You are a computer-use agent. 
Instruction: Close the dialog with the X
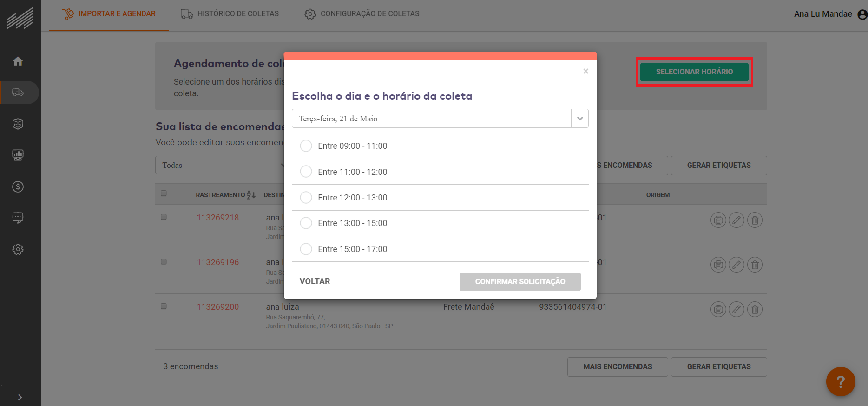point(585,71)
